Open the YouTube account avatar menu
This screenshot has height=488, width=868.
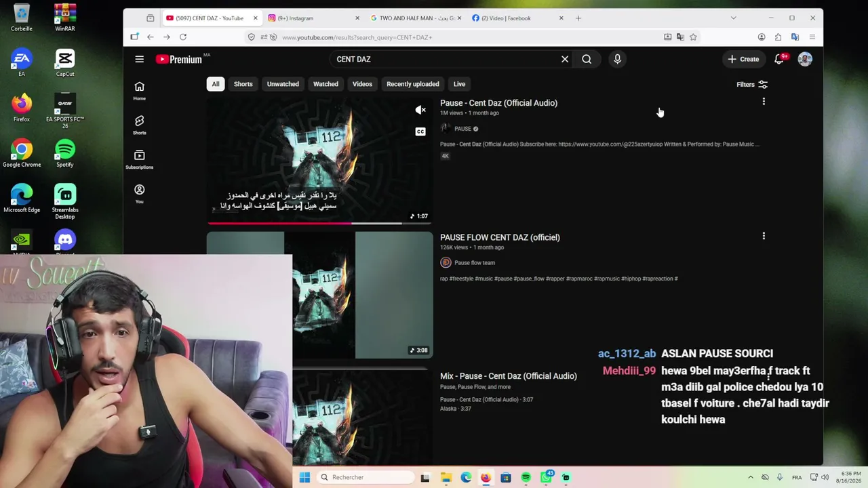pyautogui.click(x=805, y=59)
